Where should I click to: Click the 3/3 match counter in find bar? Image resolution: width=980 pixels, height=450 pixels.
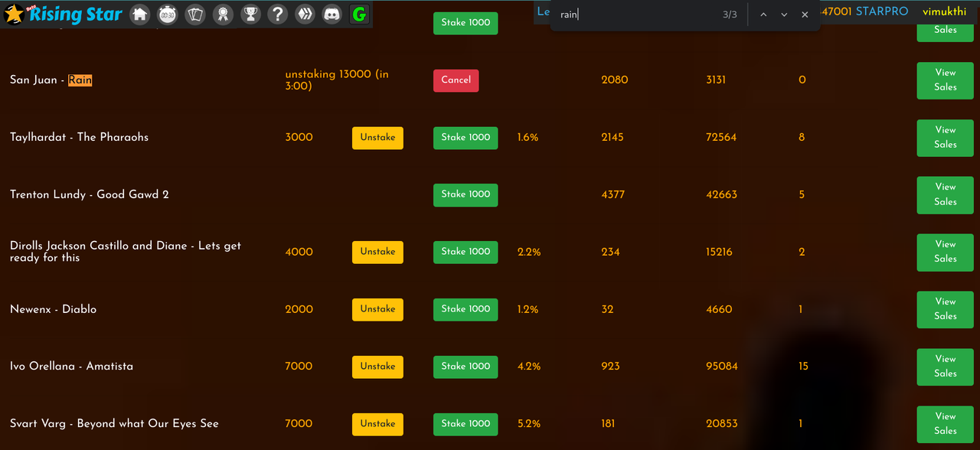(x=730, y=15)
